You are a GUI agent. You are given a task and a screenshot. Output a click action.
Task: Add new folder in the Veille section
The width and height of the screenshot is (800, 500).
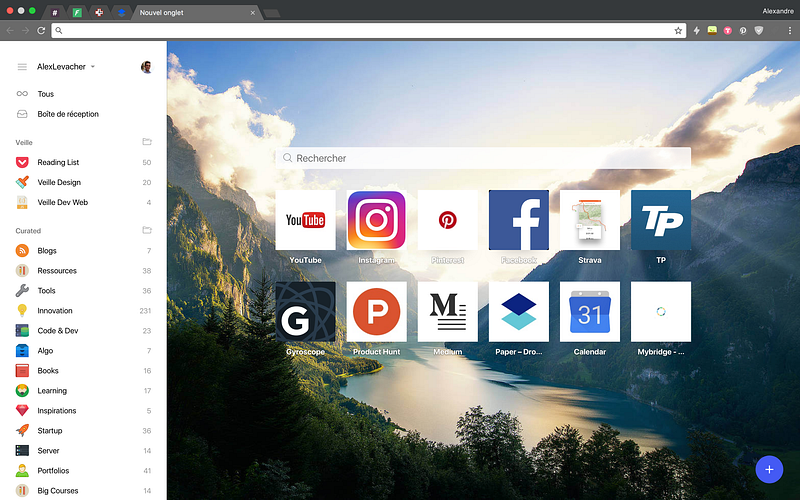point(147,142)
